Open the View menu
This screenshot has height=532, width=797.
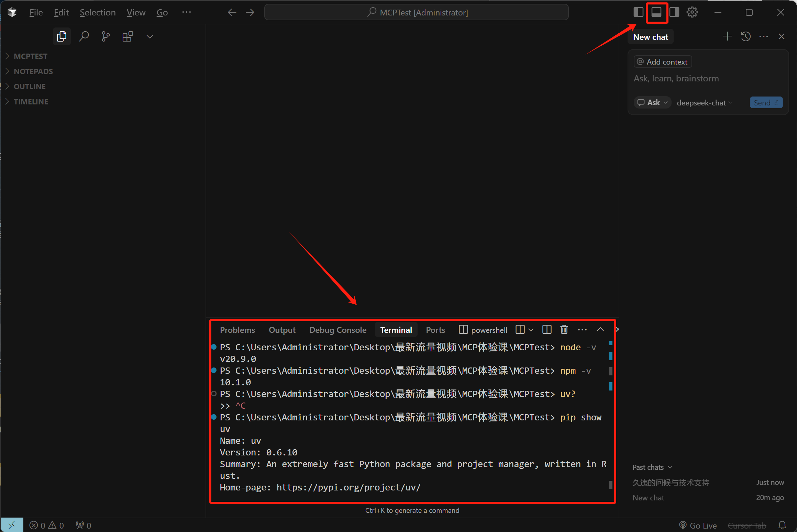pos(136,12)
